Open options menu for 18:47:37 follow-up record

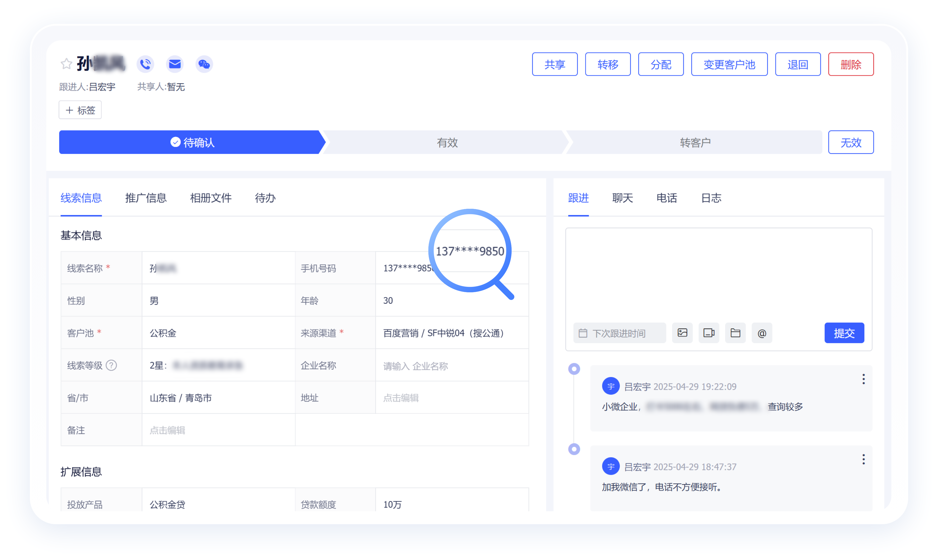[x=863, y=459]
